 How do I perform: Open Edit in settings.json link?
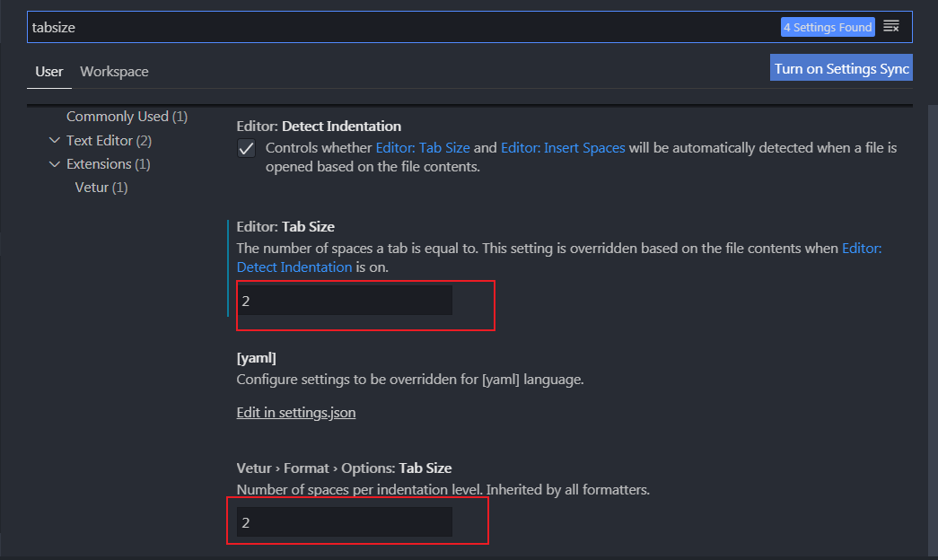coord(296,412)
